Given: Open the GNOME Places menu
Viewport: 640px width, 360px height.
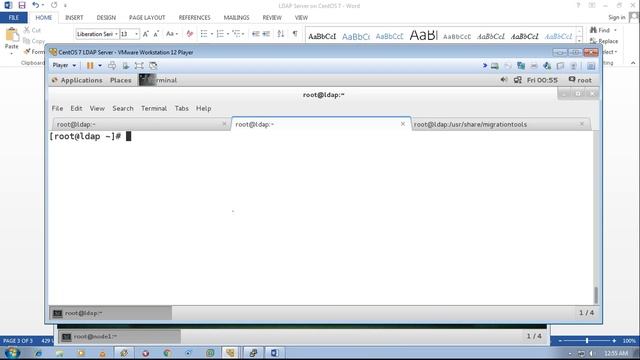Looking at the screenshot, I should pos(120,80).
